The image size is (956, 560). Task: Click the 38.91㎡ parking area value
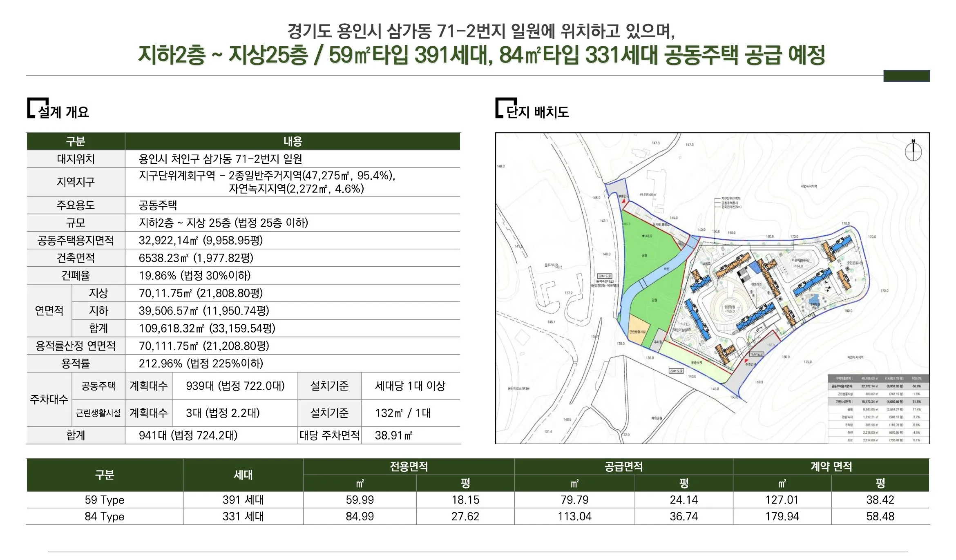394,435
